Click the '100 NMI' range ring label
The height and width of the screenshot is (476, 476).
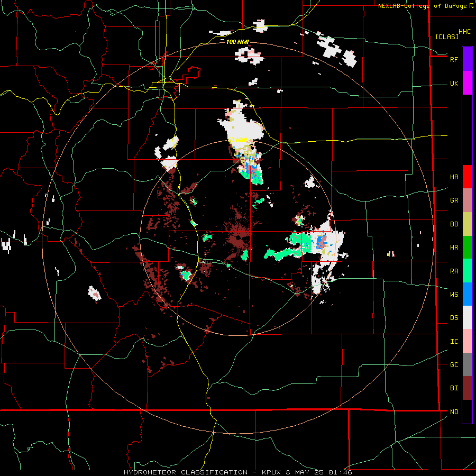click(237, 42)
